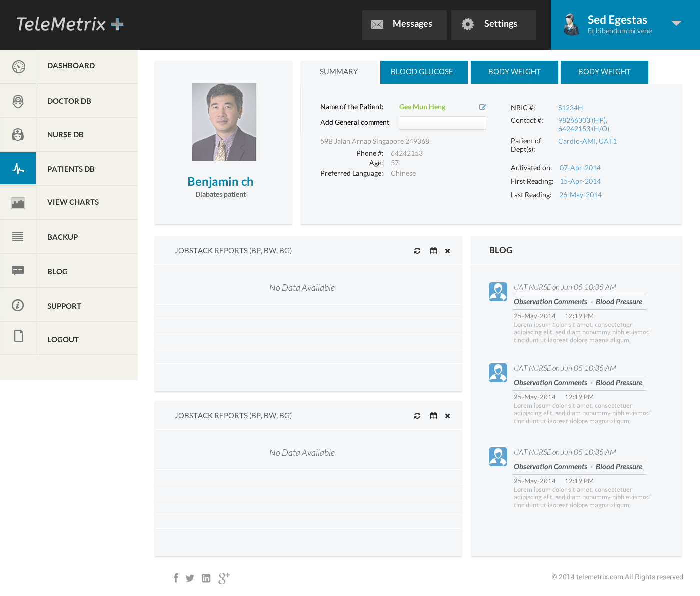Open calendar in first Jobstack Reports panel

click(433, 251)
